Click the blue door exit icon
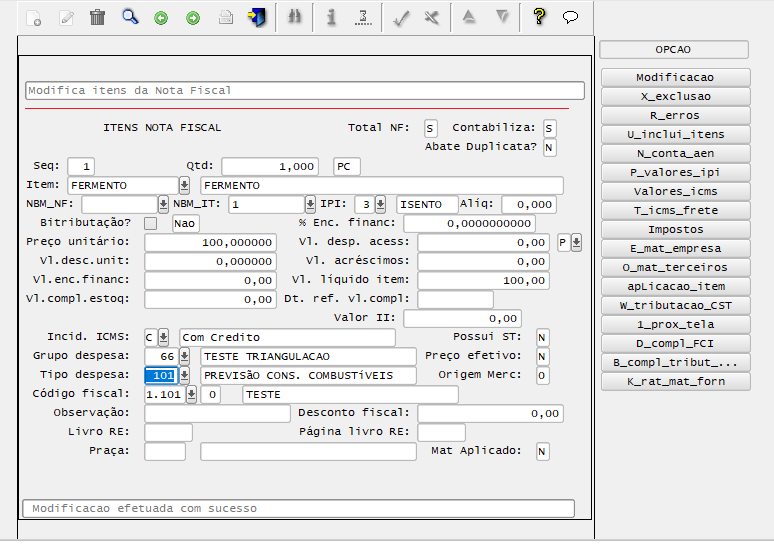Image resolution: width=774 pixels, height=544 pixels. [x=257, y=18]
